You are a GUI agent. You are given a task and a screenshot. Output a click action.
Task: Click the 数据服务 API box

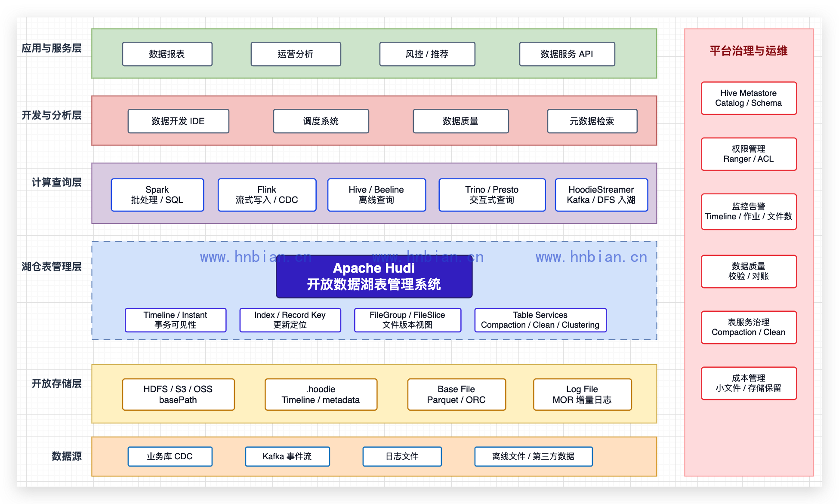[x=567, y=54]
